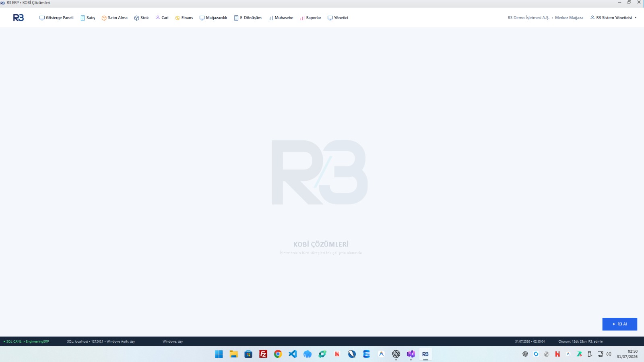The height and width of the screenshot is (362, 644).
Task: Click the SQL localhost connection status text
Action: coord(101,341)
